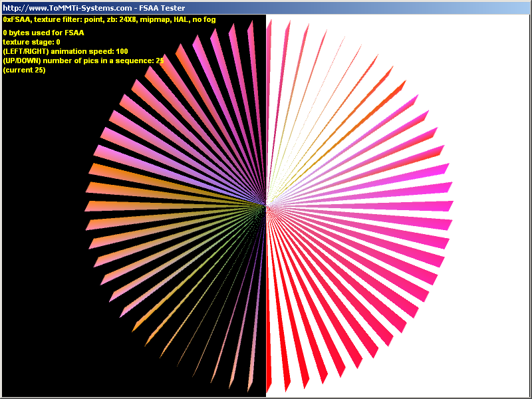Click the "zb: 24X8" depth buffer text
The image size is (532, 399).
pyautogui.click(x=120, y=20)
